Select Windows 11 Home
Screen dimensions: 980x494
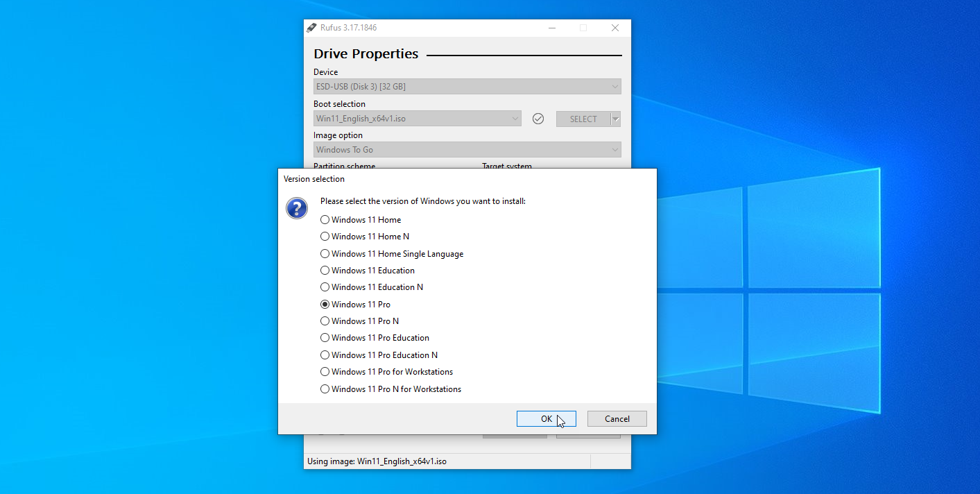point(325,219)
